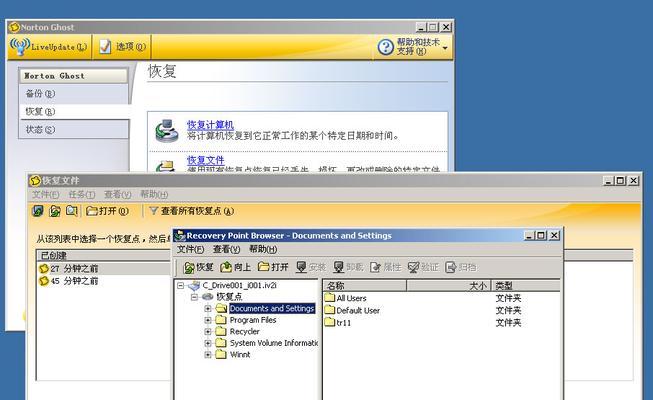Image resolution: width=653 pixels, height=400 pixels.
Task: Click the 卸载 (Dismount) toolbar button
Action: 348,267
